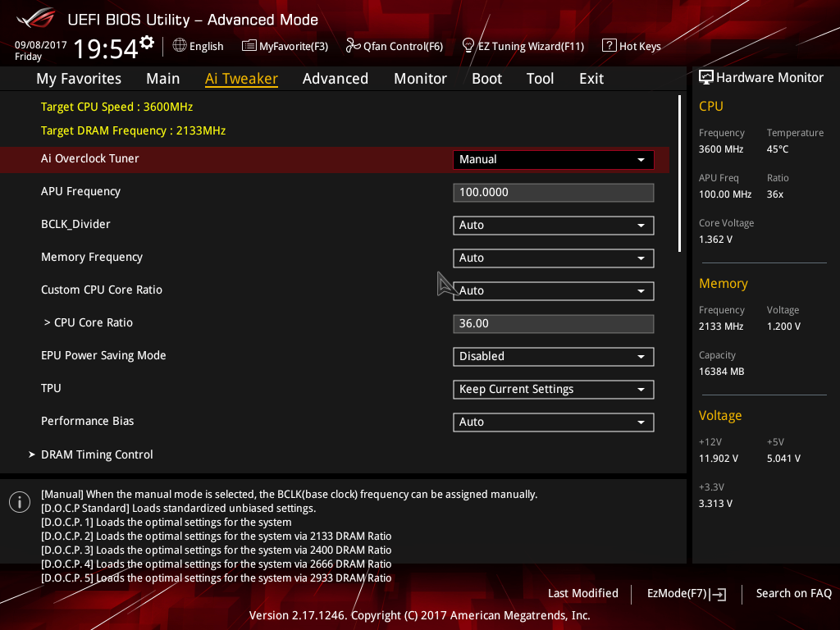Select the Memory Frequency label

click(x=92, y=257)
